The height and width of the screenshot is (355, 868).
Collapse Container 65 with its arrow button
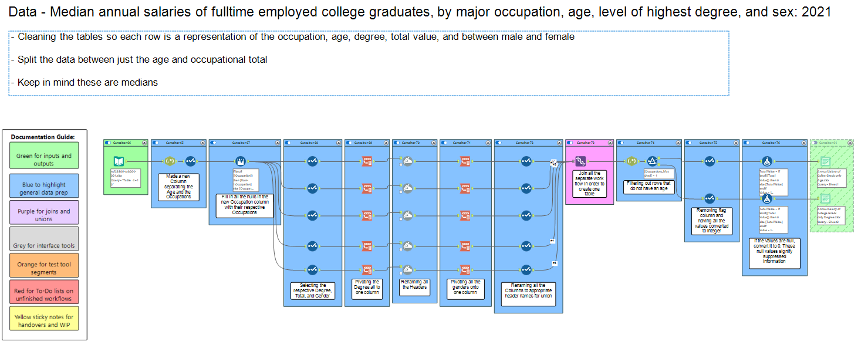(202, 143)
